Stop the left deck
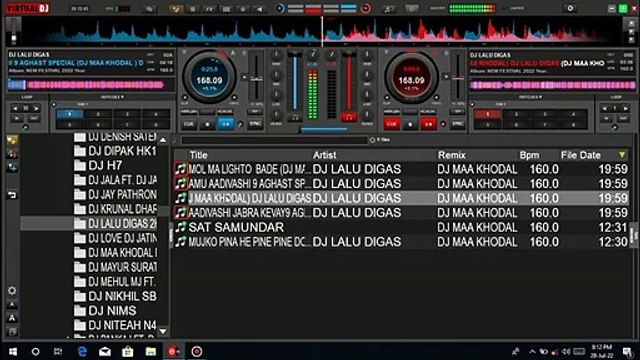This screenshot has width=640, height=360. pyautogui.click(x=207, y=124)
